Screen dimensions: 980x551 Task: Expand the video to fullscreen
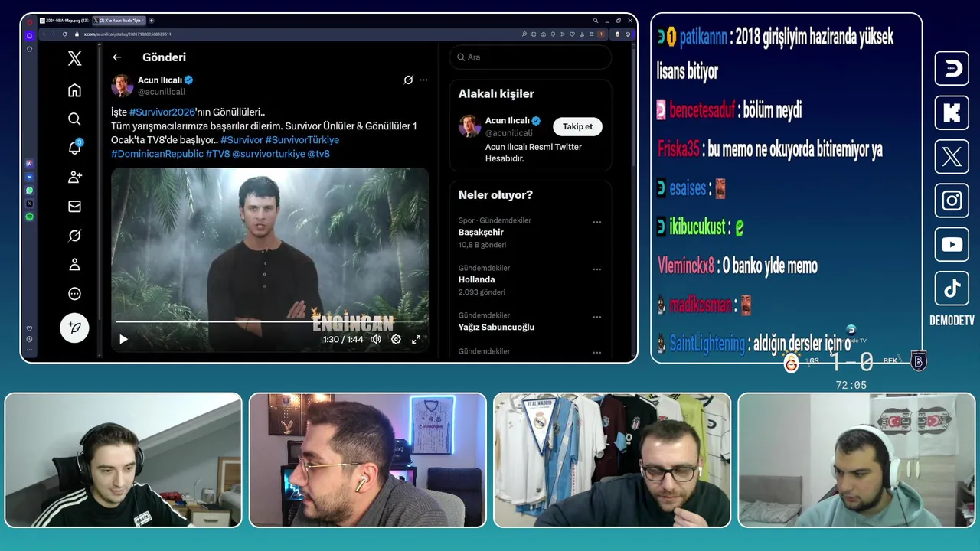point(416,339)
